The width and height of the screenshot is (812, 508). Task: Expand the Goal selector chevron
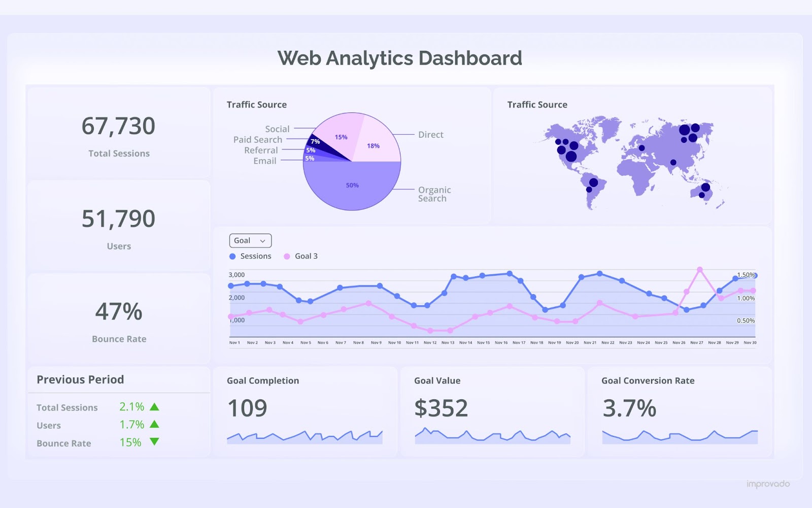(x=263, y=240)
